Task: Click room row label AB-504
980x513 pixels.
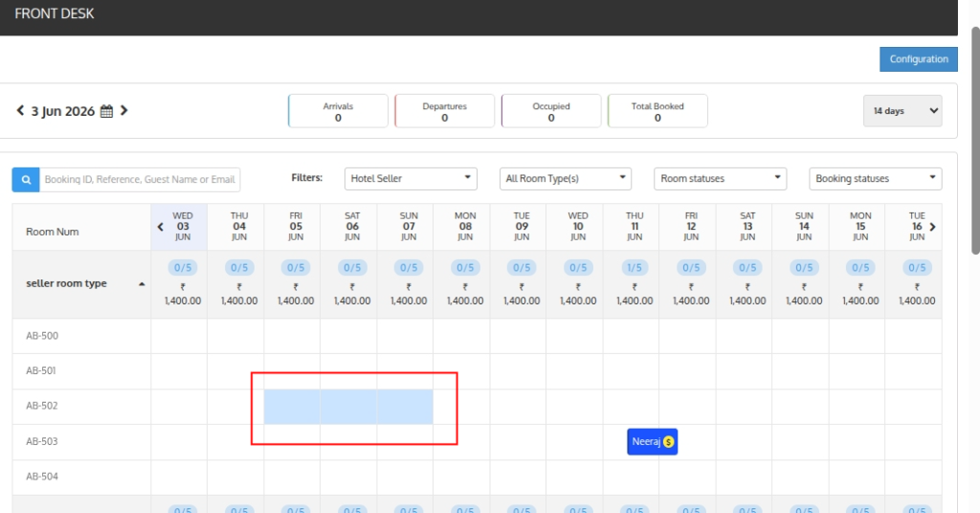Action: click(42, 477)
